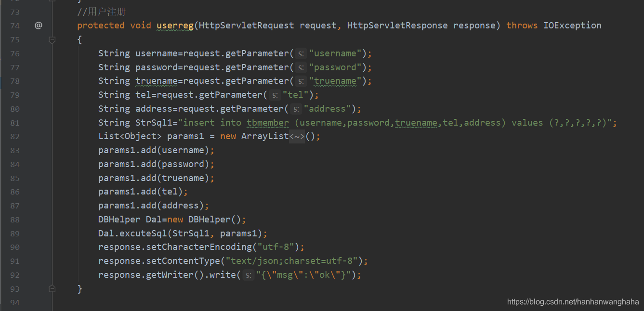The image size is (644, 311).
Task: Click the {\"msg\":\"ok\"} JSON string
Action: (306, 275)
